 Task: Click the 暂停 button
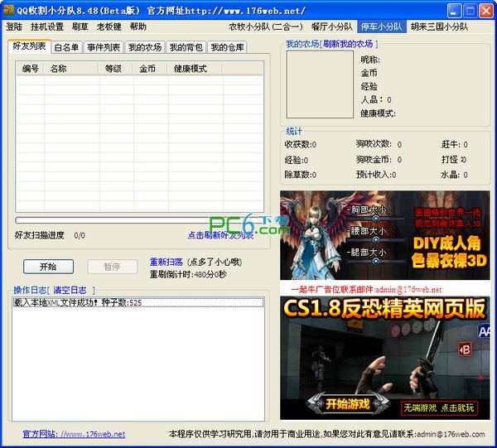(x=112, y=267)
